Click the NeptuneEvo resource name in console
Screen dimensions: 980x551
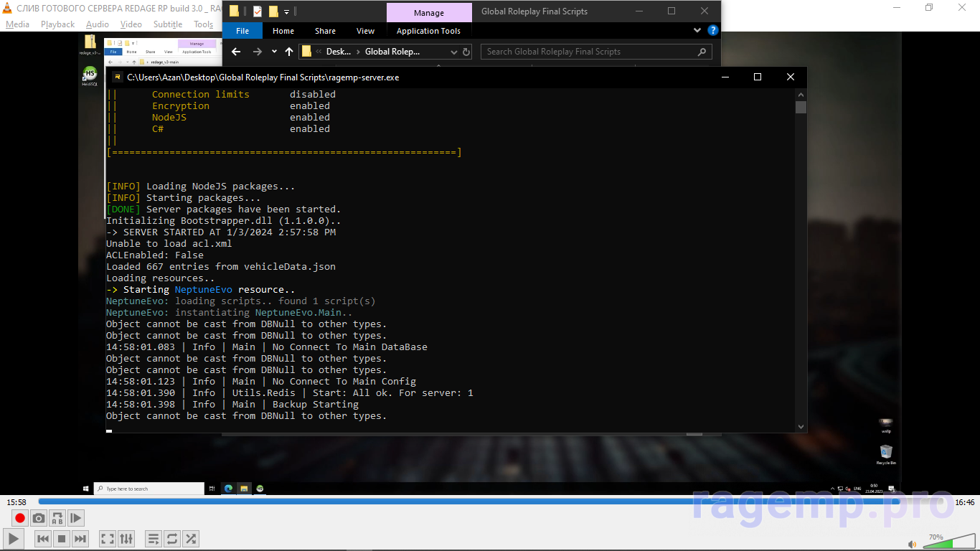[x=204, y=289]
